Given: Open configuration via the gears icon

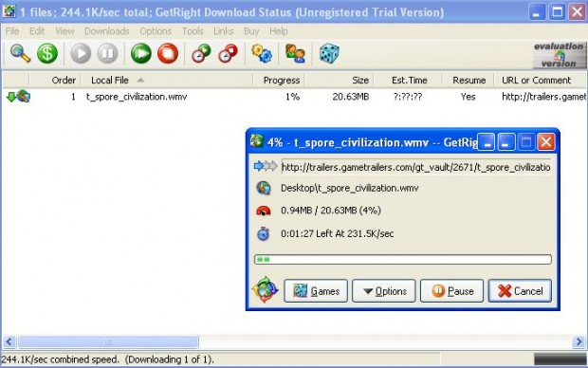Looking at the screenshot, I should pyautogui.click(x=262, y=53).
